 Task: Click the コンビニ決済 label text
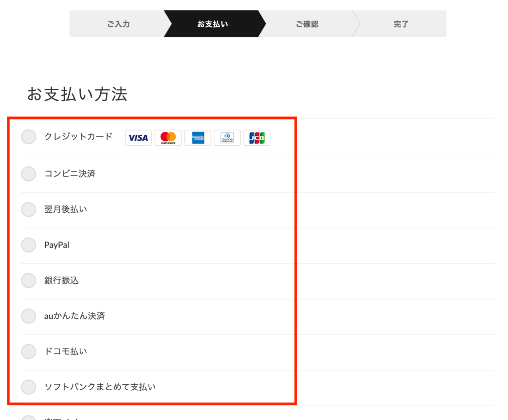[x=70, y=174]
